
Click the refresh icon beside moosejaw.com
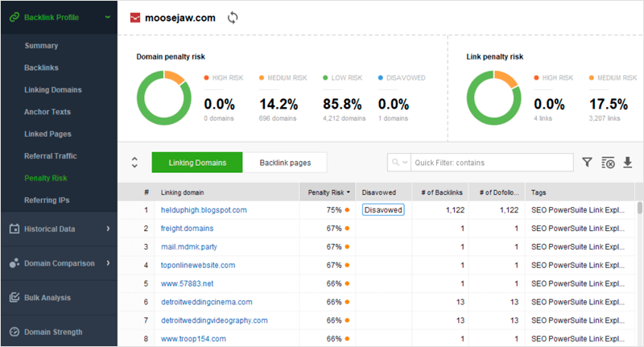pyautogui.click(x=233, y=18)
